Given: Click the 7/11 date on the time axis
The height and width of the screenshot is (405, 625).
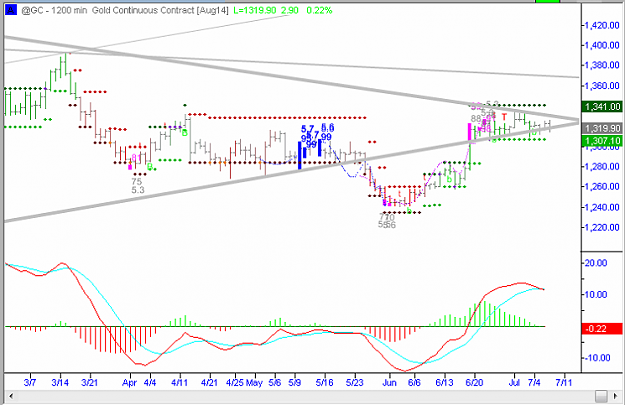Looking at the screenshot, I should point(563,383).
